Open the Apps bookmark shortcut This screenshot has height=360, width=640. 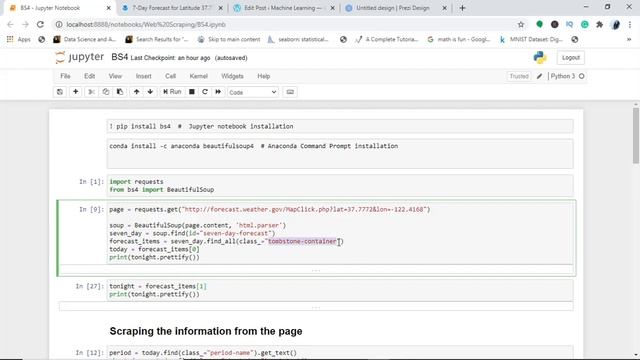point(19,40)
